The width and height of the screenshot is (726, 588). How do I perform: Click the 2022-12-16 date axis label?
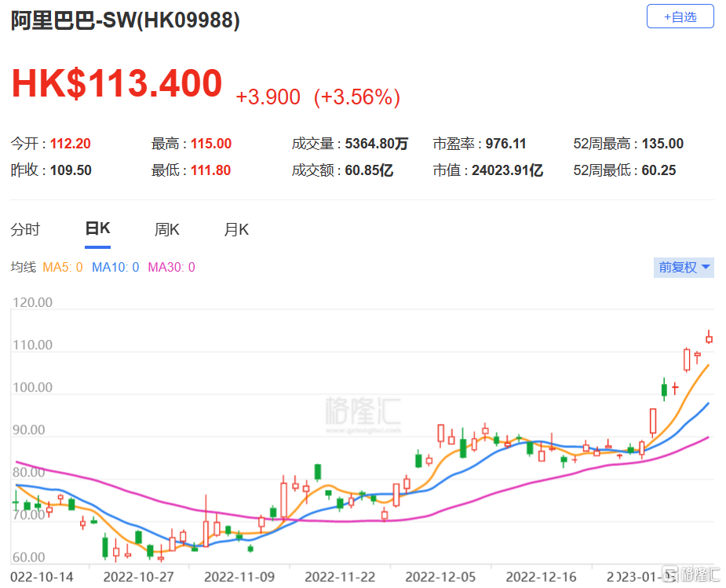[x=542, y=577]
